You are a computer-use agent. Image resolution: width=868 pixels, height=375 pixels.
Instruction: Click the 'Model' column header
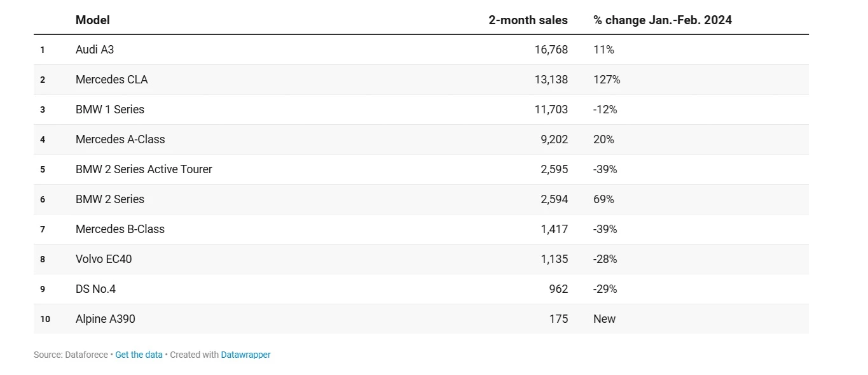pos(93,20)
